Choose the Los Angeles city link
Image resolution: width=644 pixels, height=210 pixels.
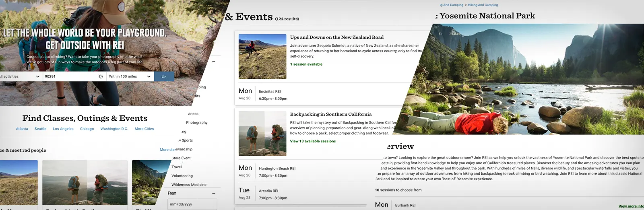[63, 129]
